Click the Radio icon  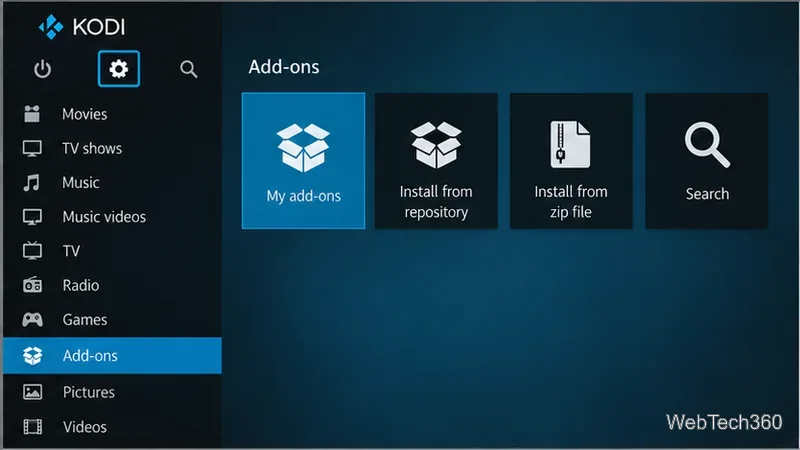tap(32, 285)
